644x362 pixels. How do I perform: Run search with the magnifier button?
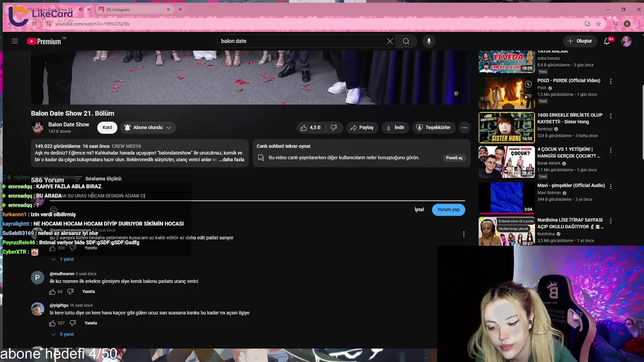point(406,41)
